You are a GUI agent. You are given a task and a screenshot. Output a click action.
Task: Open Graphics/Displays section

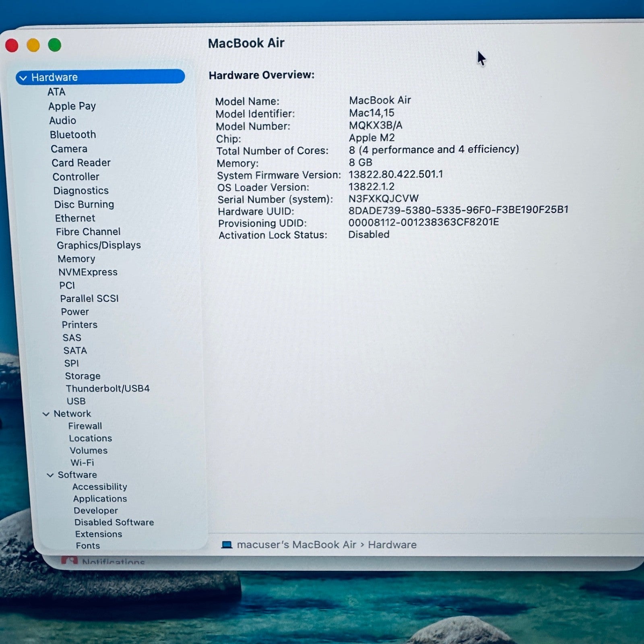99,245
